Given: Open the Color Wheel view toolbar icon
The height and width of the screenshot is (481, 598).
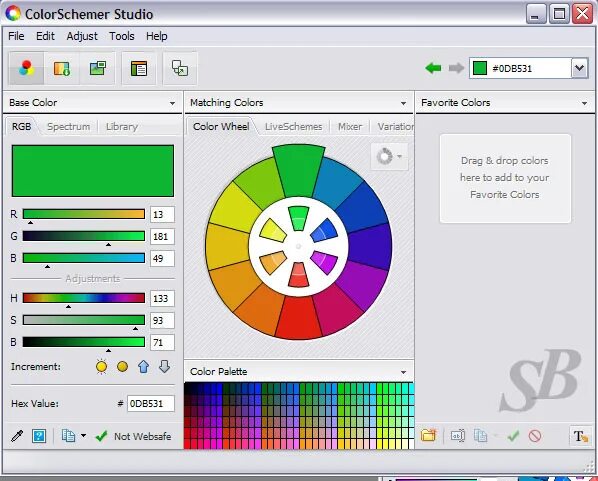Looking at the screenshot, I should coord(26,69).
